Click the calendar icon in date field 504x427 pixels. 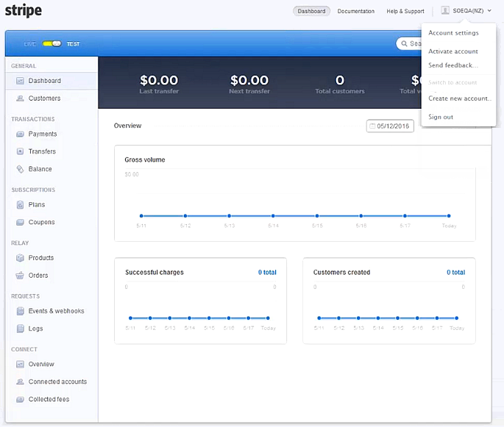[372, 126]
